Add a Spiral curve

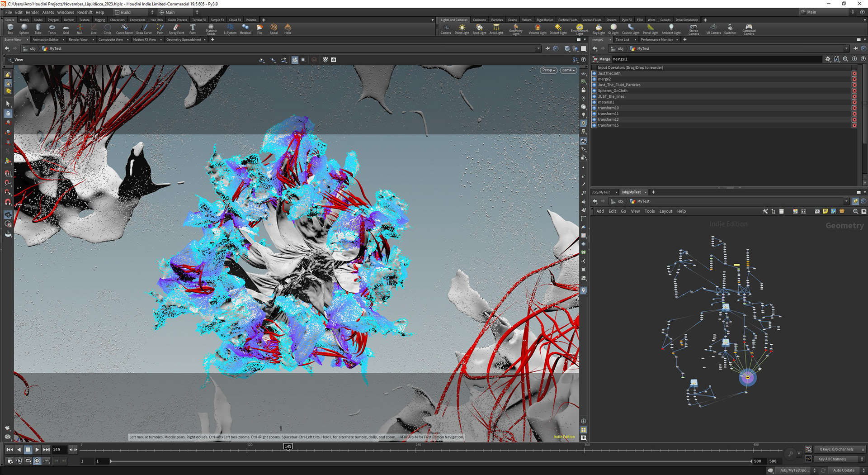pos(274,29)
